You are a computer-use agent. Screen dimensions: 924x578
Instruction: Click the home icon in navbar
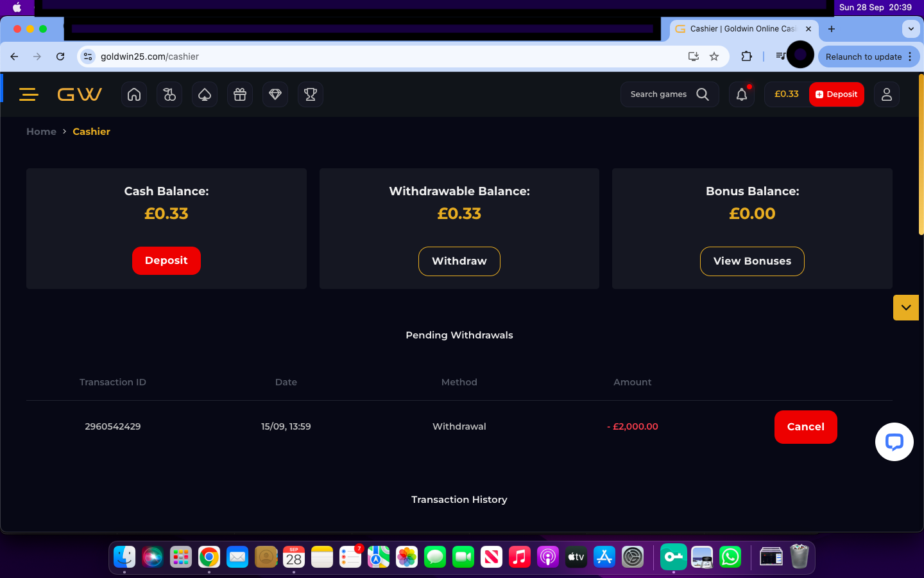(134, 94)
